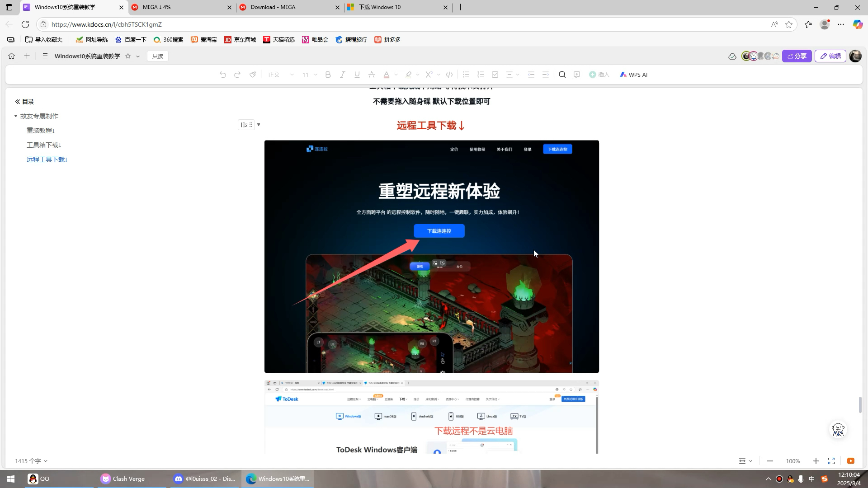Click the redo arrow in toolbar
This screenshot has width=868, height=488.
point(237,75)
